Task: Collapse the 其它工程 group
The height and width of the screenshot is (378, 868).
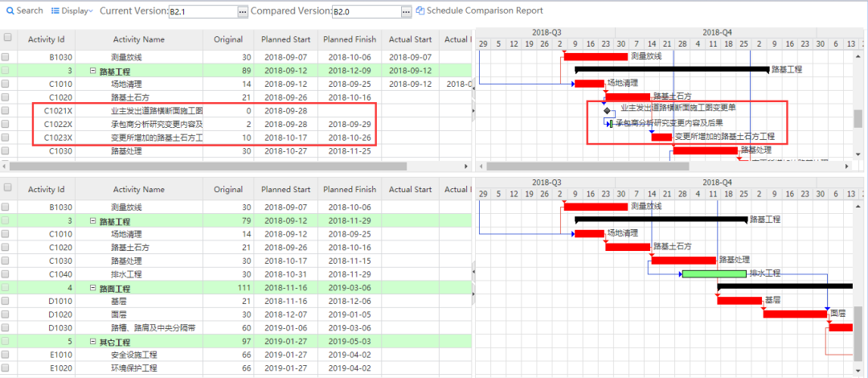Action: [92, 342]
